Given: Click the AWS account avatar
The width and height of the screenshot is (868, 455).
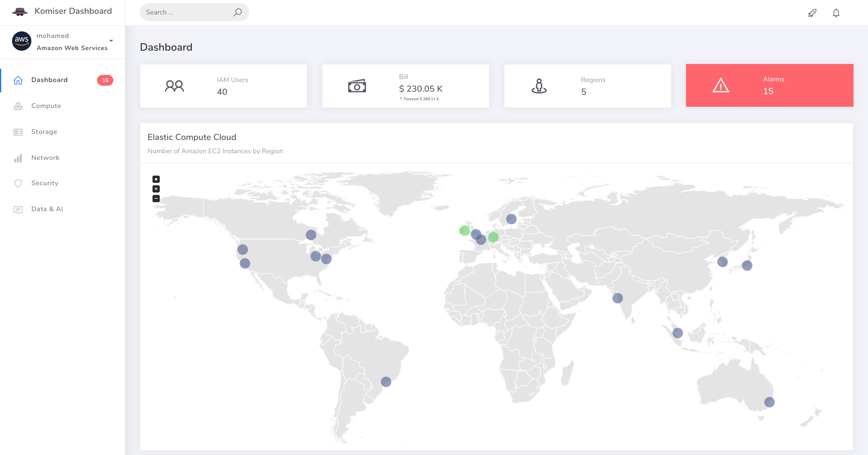Looking at the screenshot, I should [x=22, y=41].
